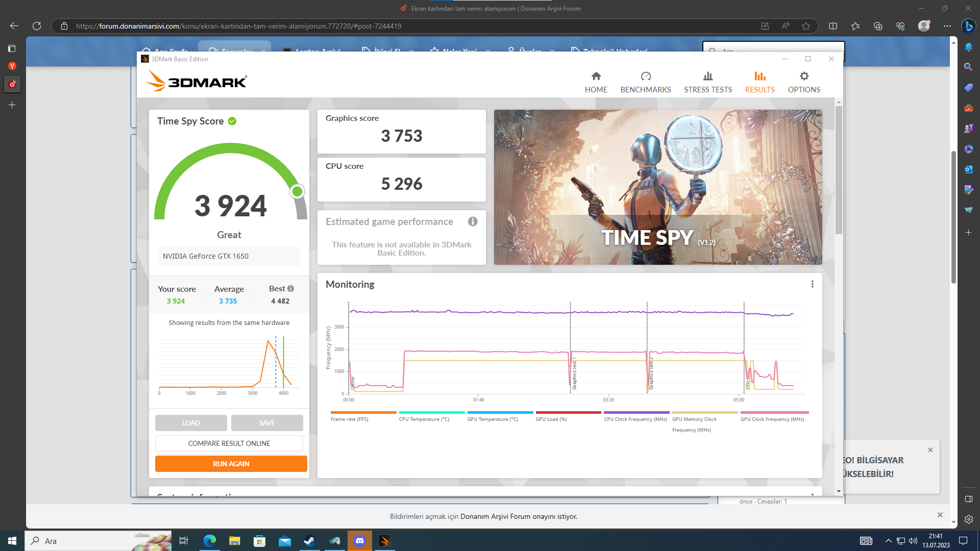This screenshot has width=980, height=551.
Task: Open Edge sidebar Tools briefcase icon
Action: point(968,108)
